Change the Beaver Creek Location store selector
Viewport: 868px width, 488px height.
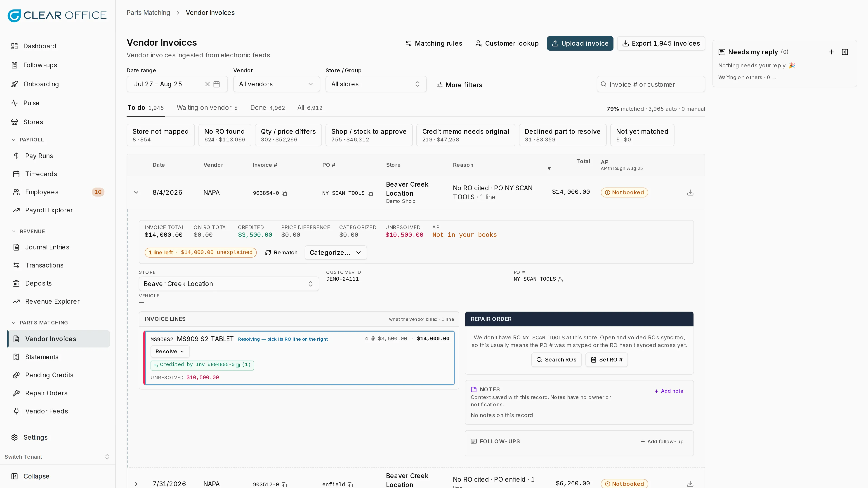[x=229, y=284]
